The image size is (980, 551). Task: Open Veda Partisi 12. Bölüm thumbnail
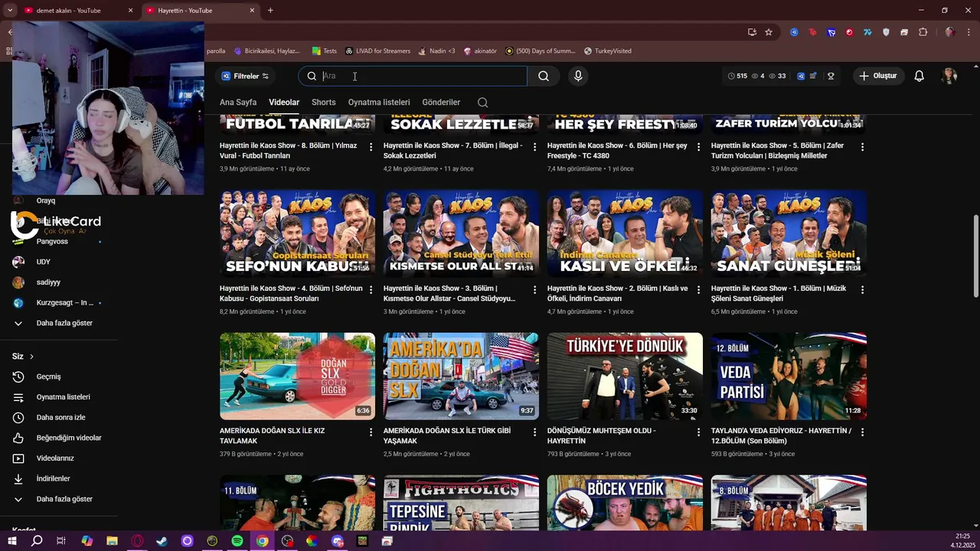tap(789, 376)
